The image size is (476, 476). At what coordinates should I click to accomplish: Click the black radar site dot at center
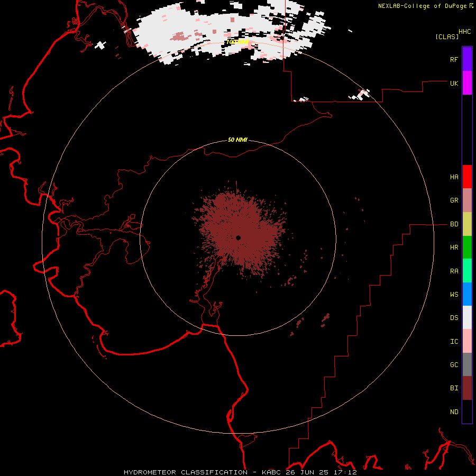pyautogui.click(x=239, y=237)
